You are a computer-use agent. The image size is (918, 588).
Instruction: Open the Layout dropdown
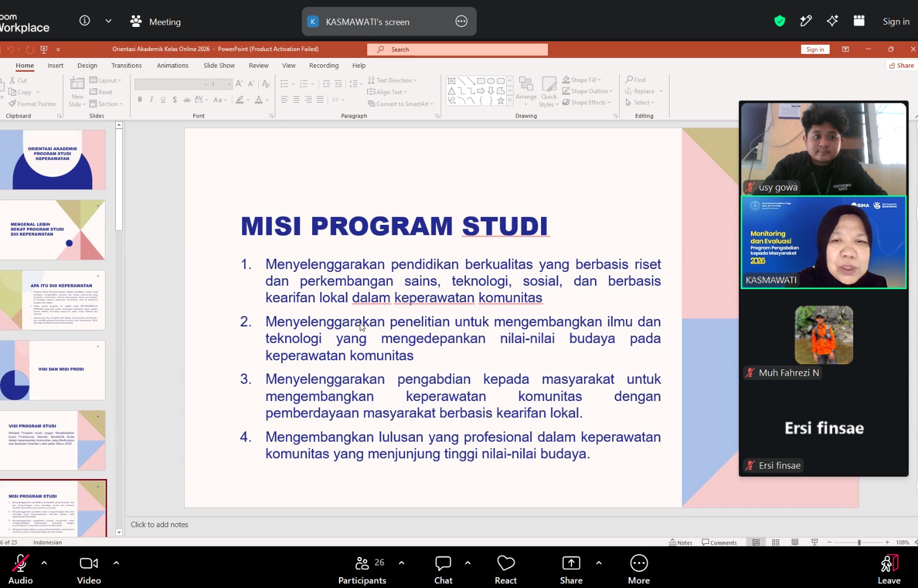tap(106, 80)
